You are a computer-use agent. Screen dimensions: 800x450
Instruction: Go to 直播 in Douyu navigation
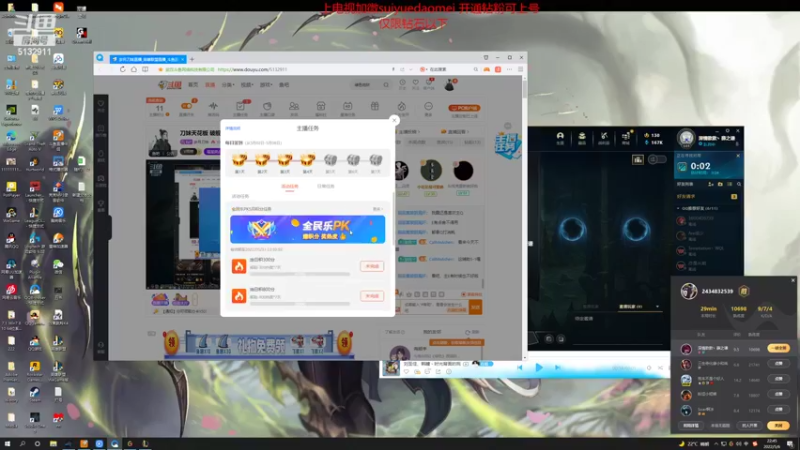click(x=210, y=85)
